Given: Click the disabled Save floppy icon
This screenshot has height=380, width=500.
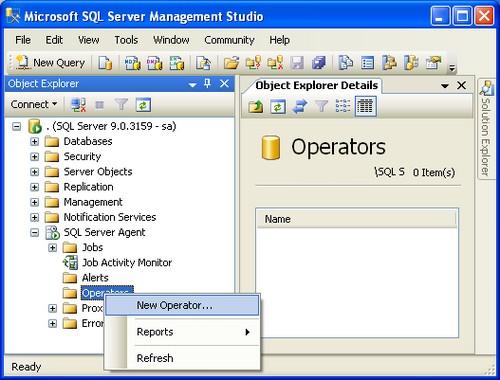Looking at the screenshot, I should click(297, 63).
